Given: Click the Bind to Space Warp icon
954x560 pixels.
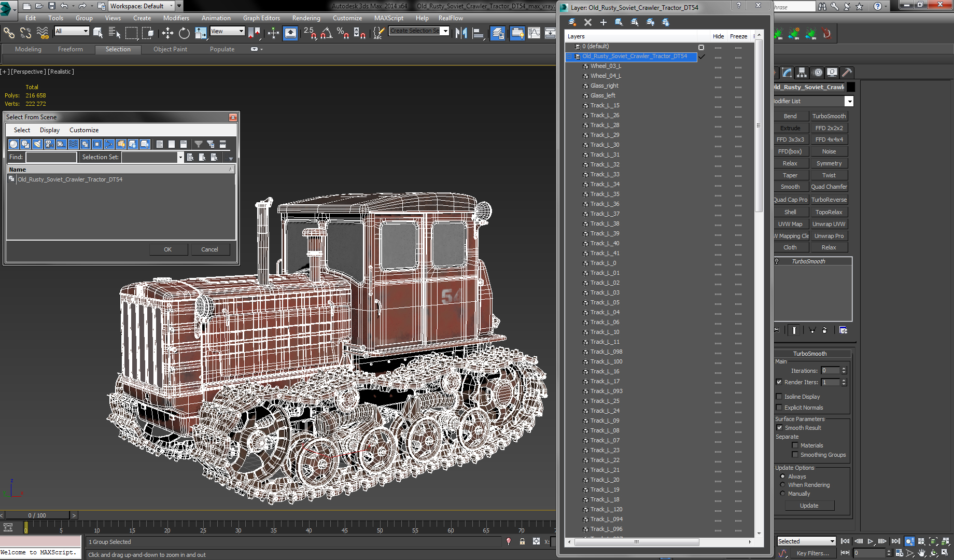Looking at the screenshot, I should click(x=43, y=33).
